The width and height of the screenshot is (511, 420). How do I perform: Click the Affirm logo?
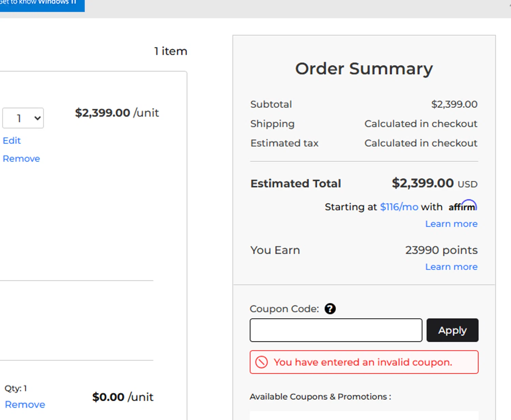click(463, 206)
